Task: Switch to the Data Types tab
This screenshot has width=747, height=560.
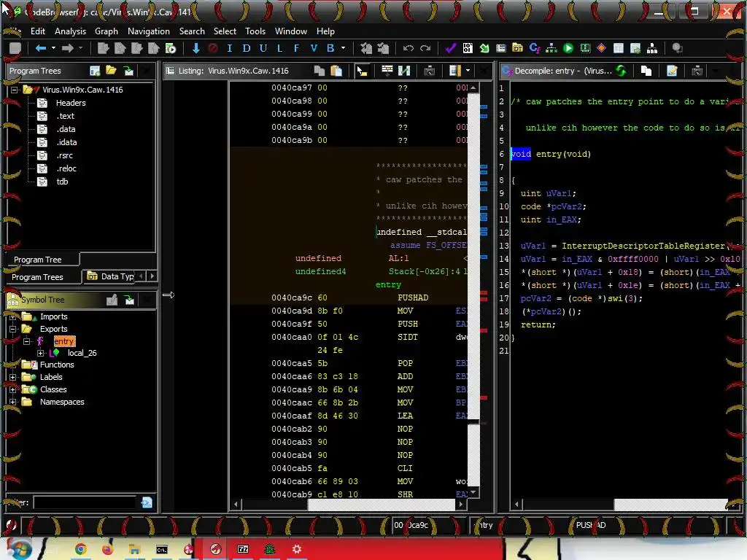Action: [111, 276]
